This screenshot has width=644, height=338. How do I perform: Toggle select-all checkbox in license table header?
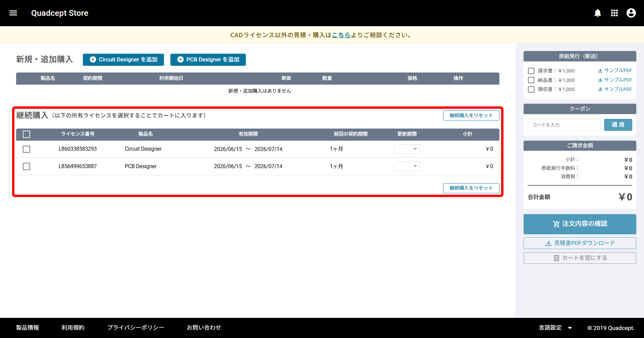(x=26, y=134)
